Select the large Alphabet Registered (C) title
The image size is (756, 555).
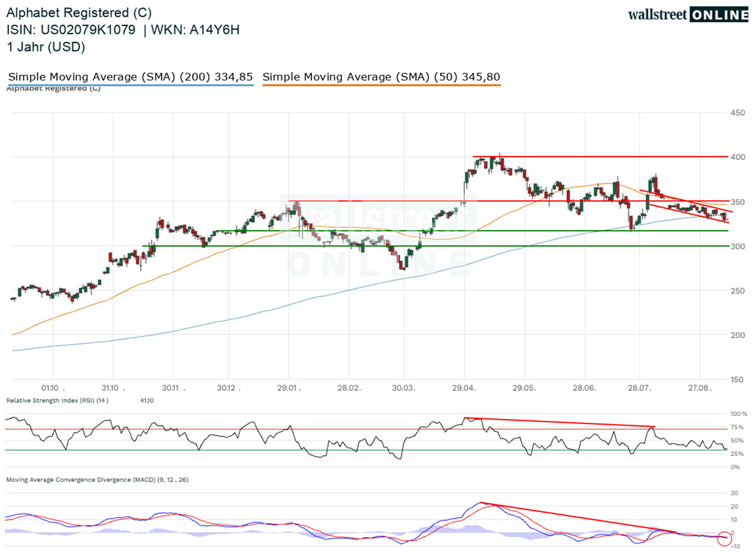79,12
